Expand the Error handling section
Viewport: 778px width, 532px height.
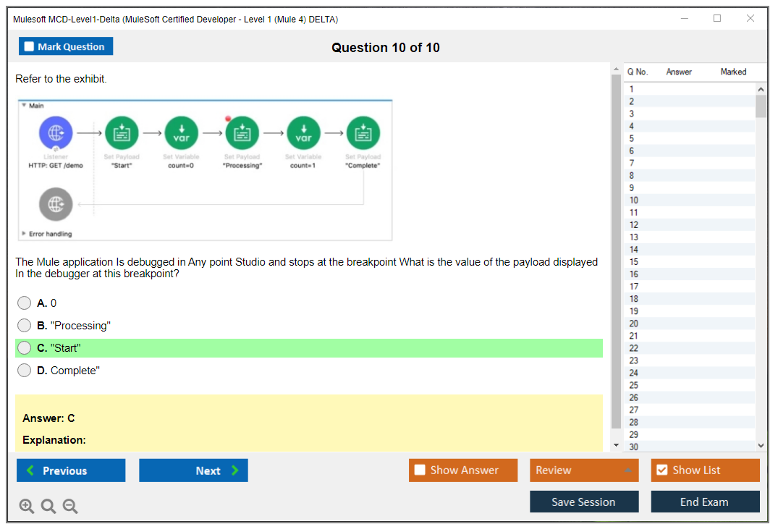tap(24, 234)
